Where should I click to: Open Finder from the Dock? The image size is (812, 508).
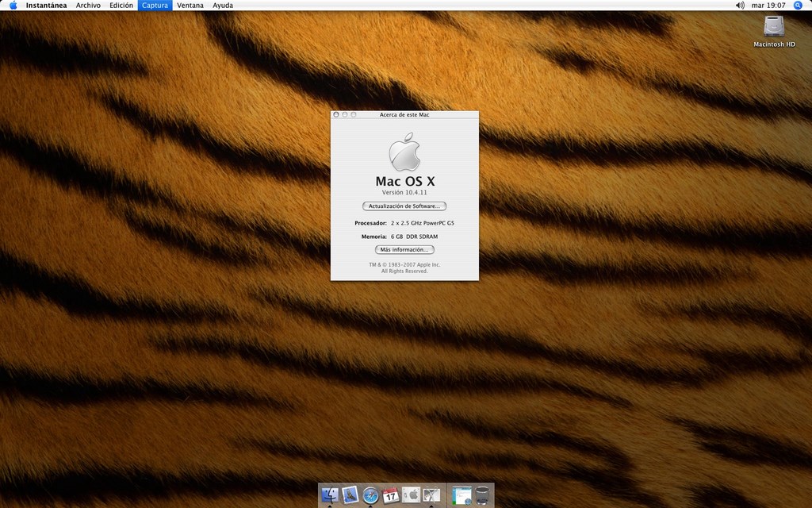click(x=330, y=495)
